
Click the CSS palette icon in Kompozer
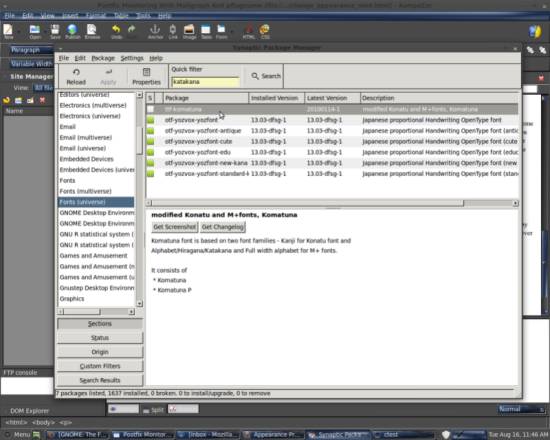[x=265, y=31]
